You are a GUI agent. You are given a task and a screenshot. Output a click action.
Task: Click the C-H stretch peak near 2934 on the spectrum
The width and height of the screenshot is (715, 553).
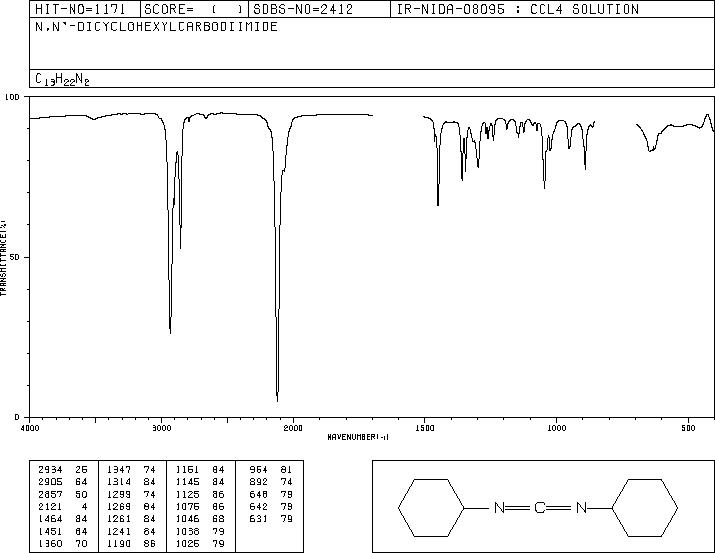click(x=170, y=332)
